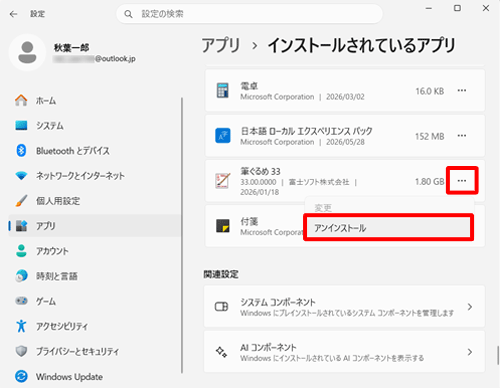
Task: Click the アプリ sidebar icon
Action: 21,226
